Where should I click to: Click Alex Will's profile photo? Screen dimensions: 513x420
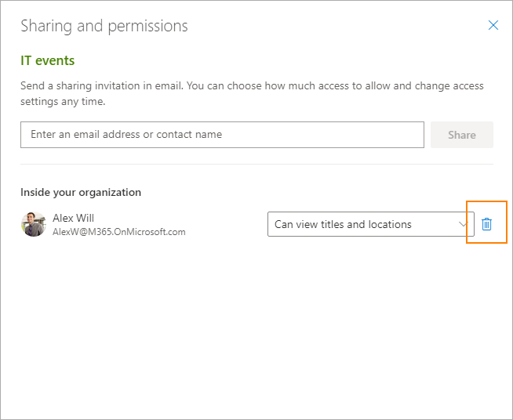coord(34,224)
